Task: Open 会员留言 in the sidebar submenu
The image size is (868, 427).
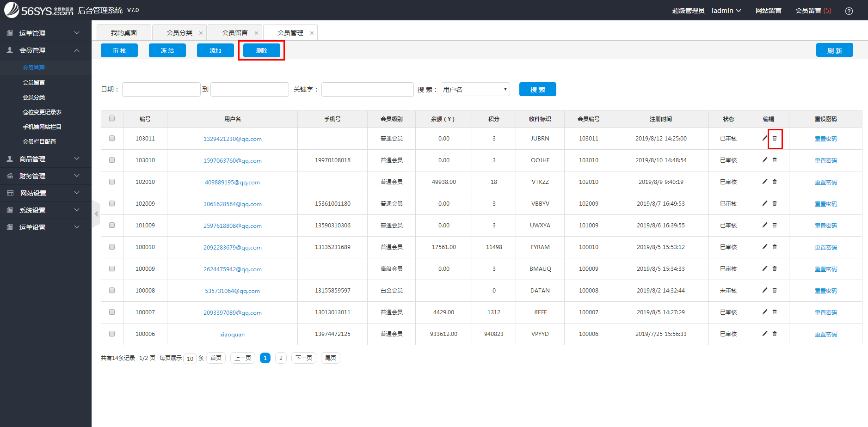Action: coord(34,82)
